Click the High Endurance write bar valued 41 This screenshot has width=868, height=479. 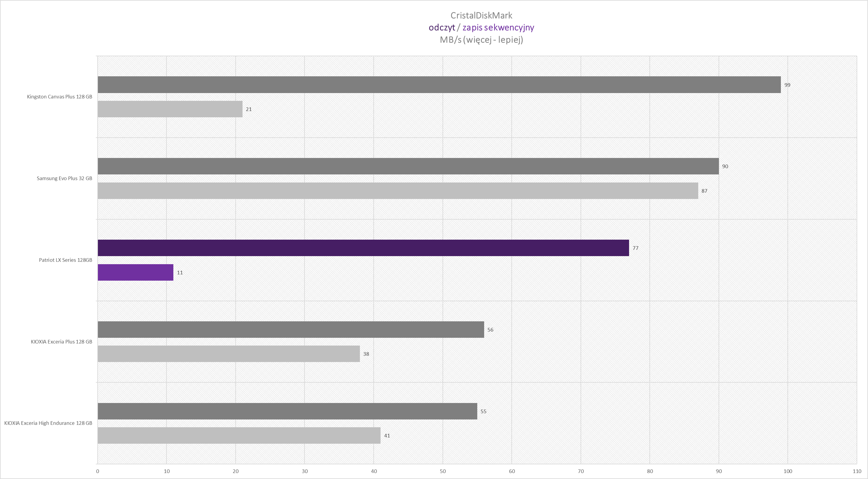coord(239,436)
